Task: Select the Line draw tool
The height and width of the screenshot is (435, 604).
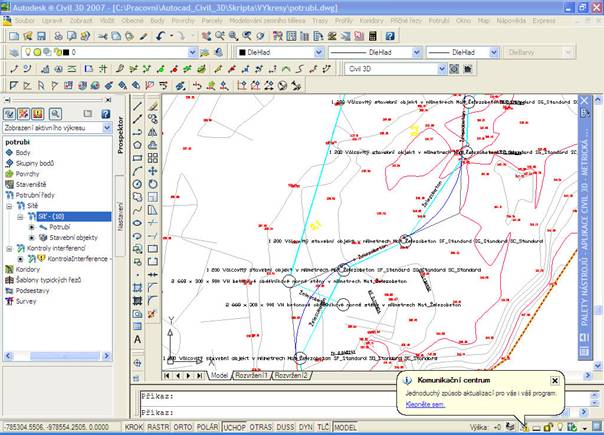Action: [x=138, y=106]
